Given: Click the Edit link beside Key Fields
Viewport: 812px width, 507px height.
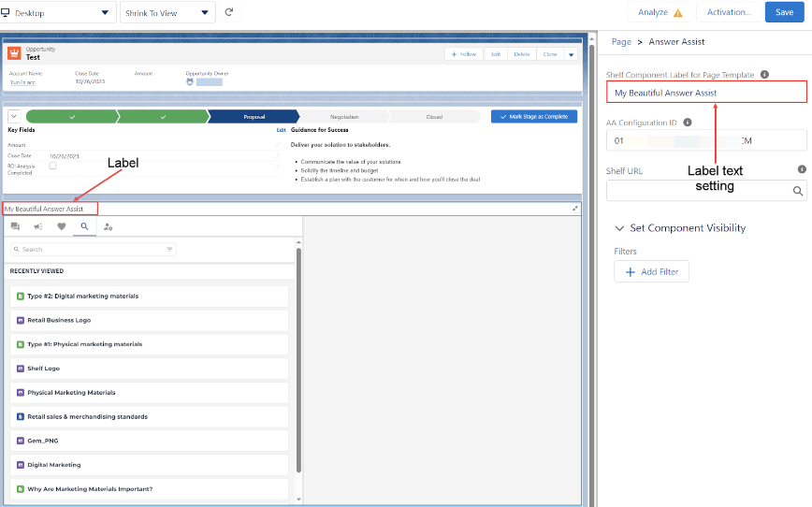Looking at the screenshot, I should [x=281, y=130].
